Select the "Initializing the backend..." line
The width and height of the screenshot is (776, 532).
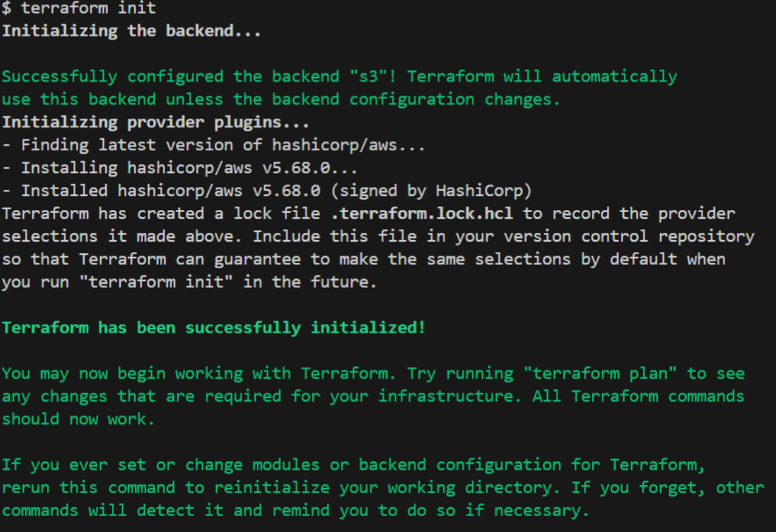click(x=131, y=31)
